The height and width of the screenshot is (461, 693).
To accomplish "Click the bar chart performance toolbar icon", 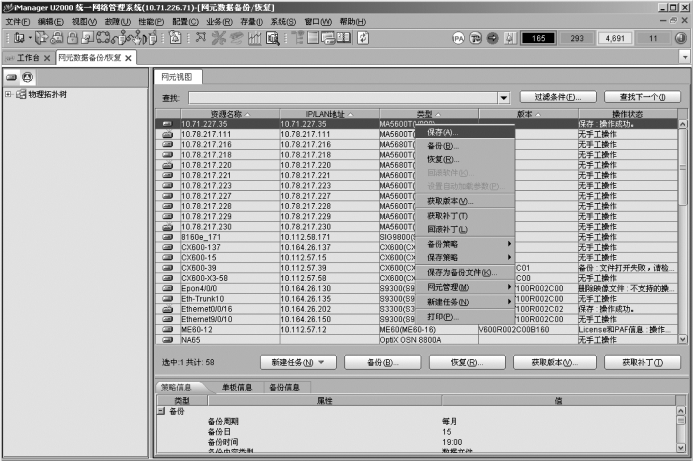I will click(x=255, y=38).
